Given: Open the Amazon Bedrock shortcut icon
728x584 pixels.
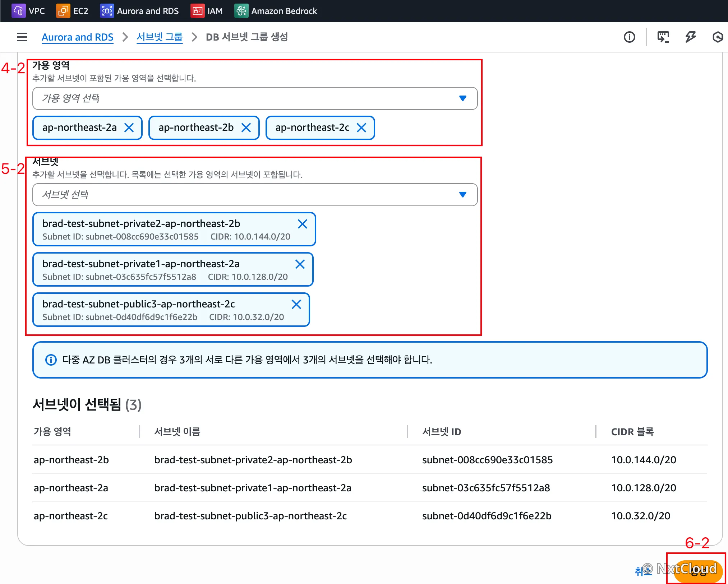Looking at the screenshot, I should click(x=241, y=11).
